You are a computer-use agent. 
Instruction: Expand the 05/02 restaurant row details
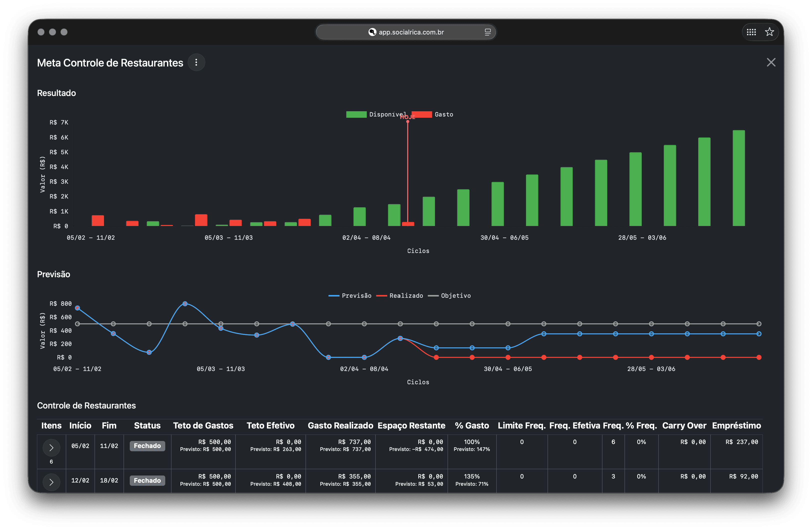click(x=51, y=448)
